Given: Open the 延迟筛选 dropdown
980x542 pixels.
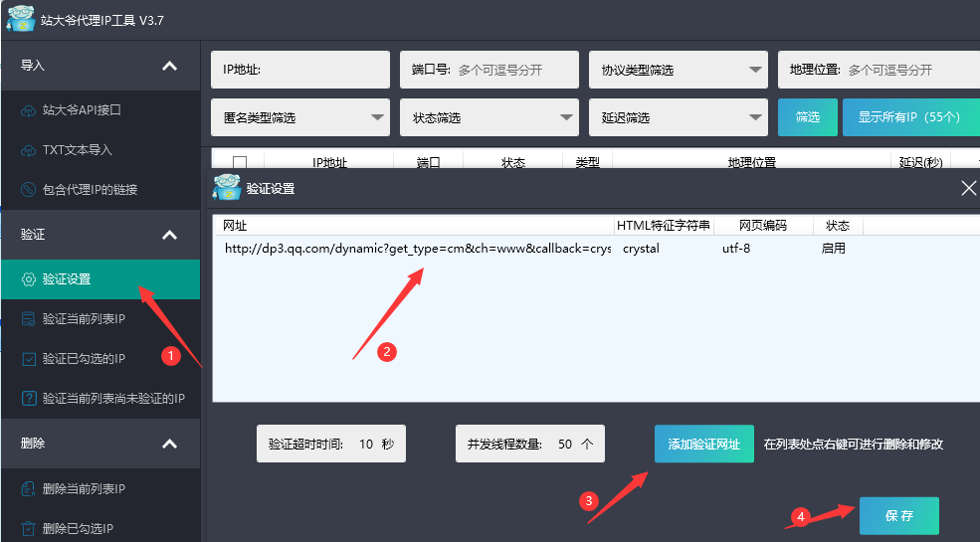Looking at the screenshot, I should pyautogui.click(x=679, y=117).
